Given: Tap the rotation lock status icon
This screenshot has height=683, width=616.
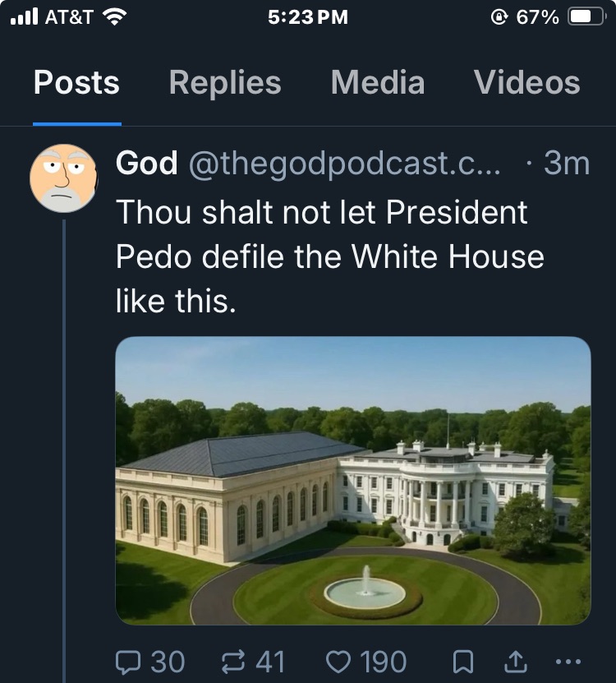Looking at the screenshot, I should coord(497,17).
